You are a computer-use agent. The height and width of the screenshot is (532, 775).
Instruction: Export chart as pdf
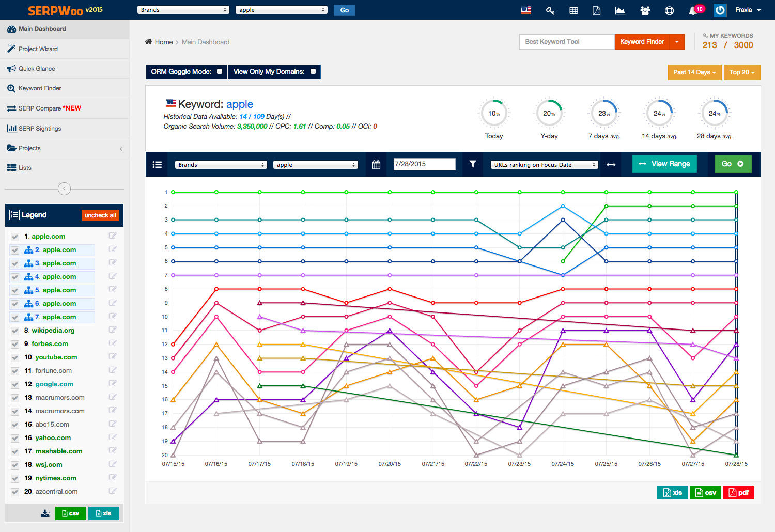tap(739, 493)
